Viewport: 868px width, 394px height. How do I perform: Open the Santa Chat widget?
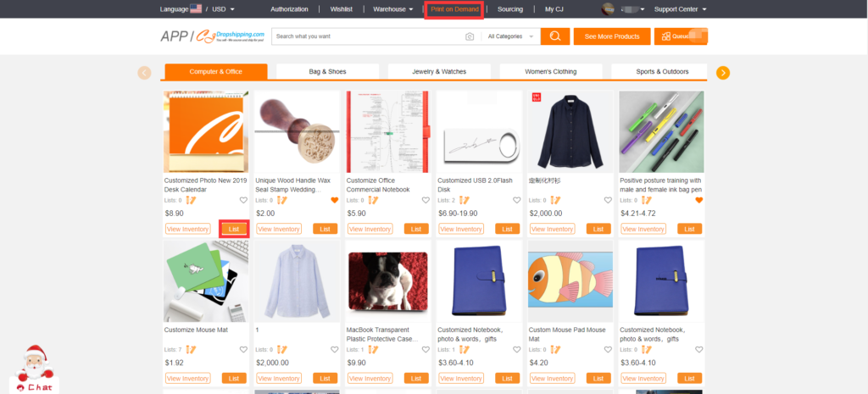pyautogui.click(x=36, y=369)
